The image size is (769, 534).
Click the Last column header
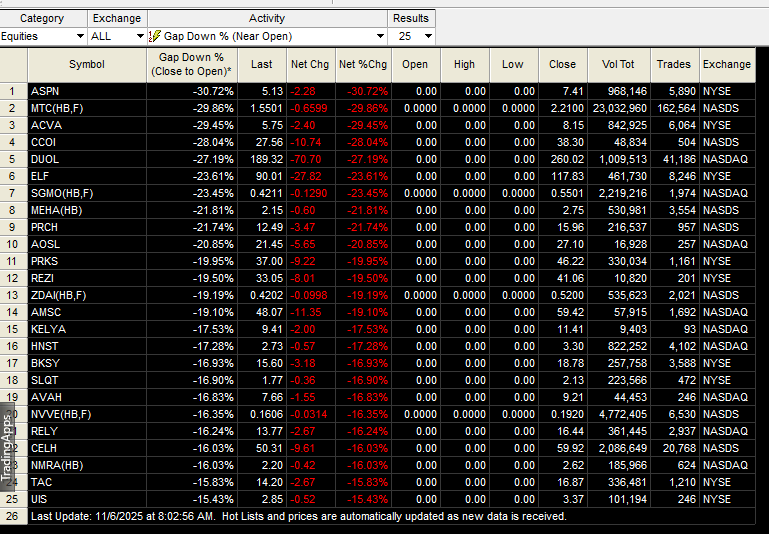(x=262, y=65)
